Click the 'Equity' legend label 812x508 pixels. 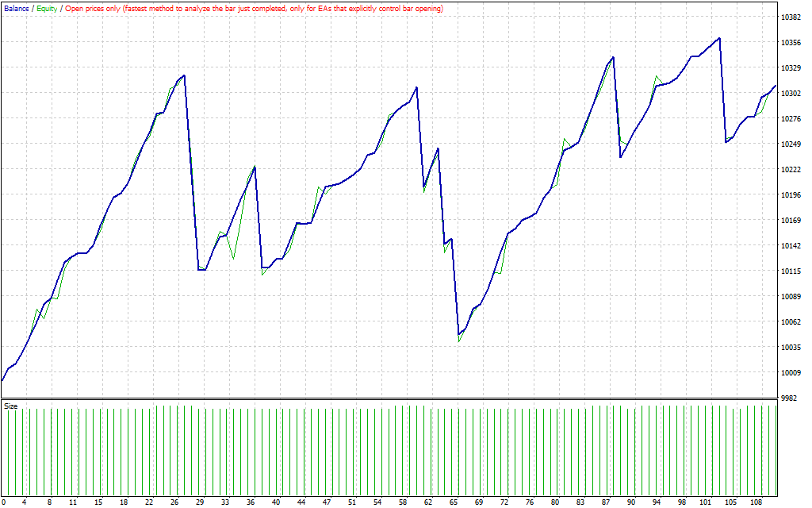[47, 8]
